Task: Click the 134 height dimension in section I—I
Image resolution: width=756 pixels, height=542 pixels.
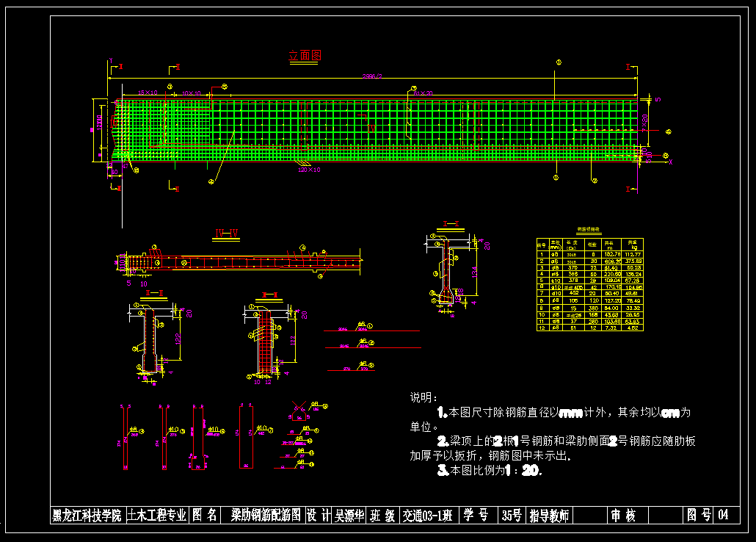Action: (x=474, y=272)
